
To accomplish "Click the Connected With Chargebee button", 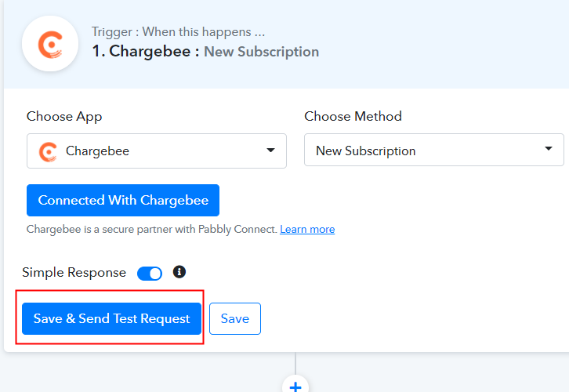I will pyautogui.click(x=123, y=201).
